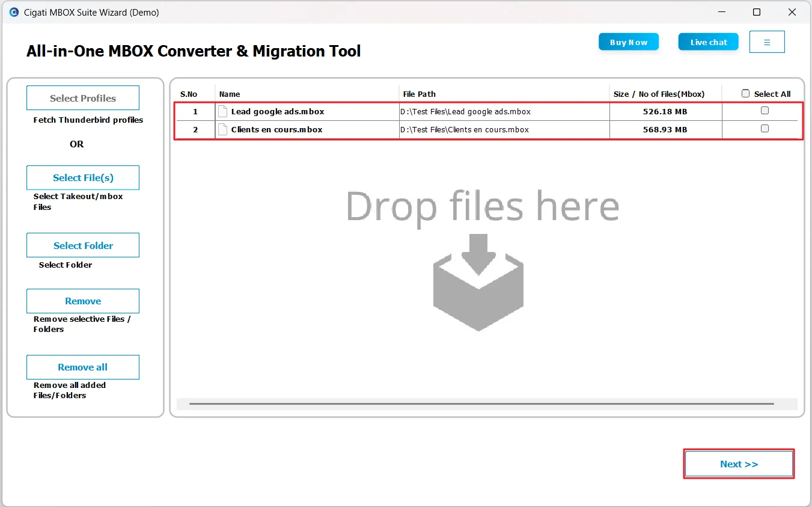Open the hamburger menu button

(767, 42)
